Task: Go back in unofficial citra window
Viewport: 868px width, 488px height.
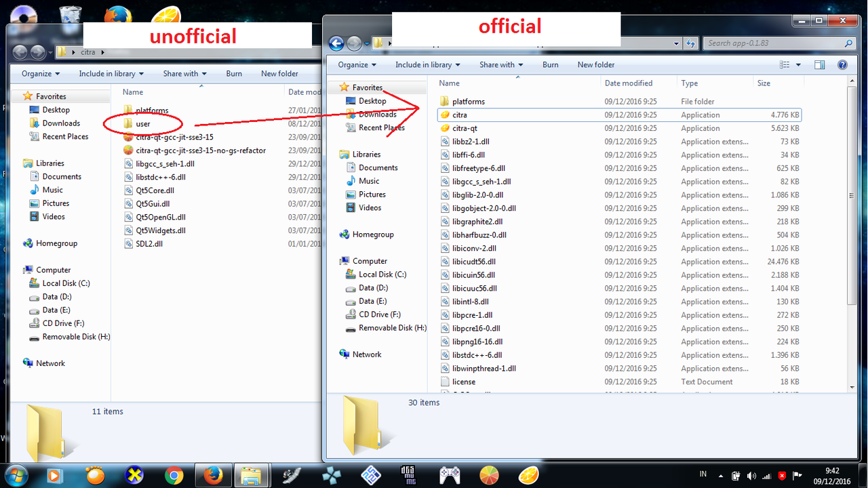Action: point(20,52)
